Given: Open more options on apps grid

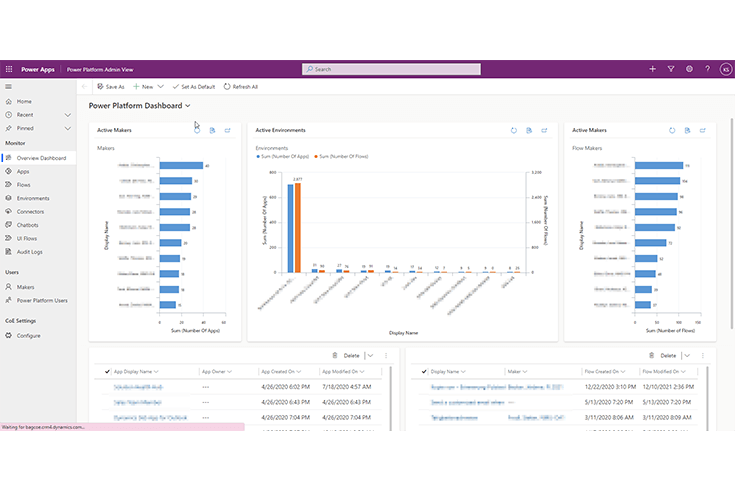Looking at the screenshot, I should point(386,356).
